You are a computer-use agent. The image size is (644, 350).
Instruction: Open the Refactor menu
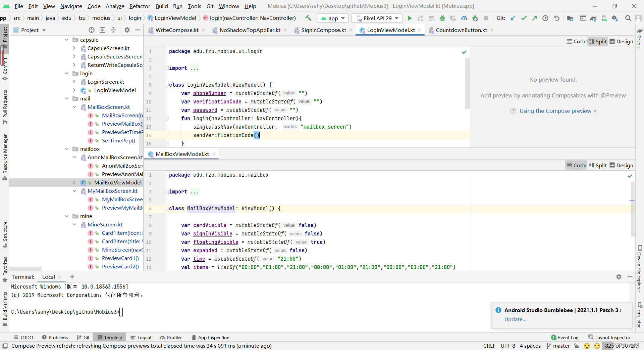[x=140, y=6]
